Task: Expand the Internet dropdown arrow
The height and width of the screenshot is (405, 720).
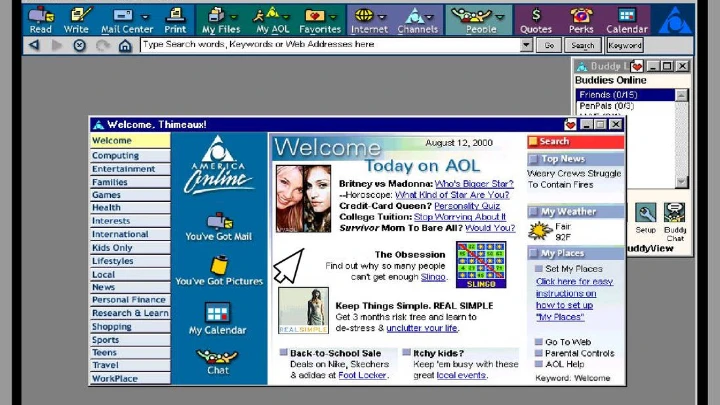Action: click(382, 17)
